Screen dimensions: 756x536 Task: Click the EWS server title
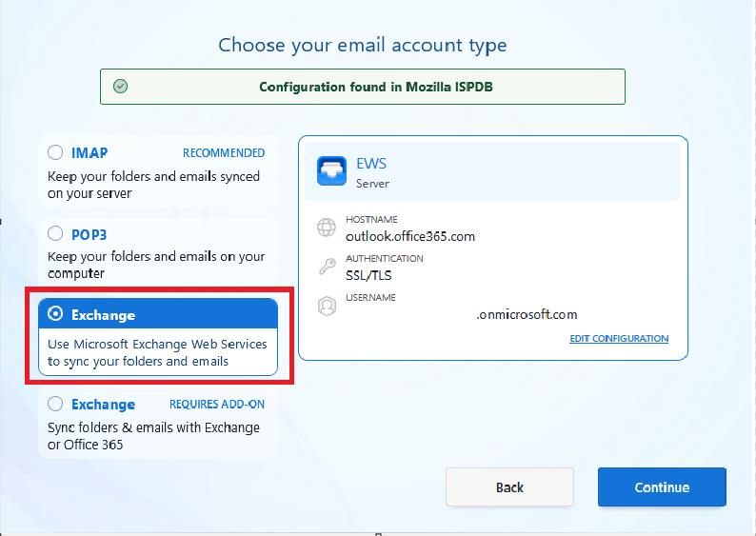(x=371, y=164)
